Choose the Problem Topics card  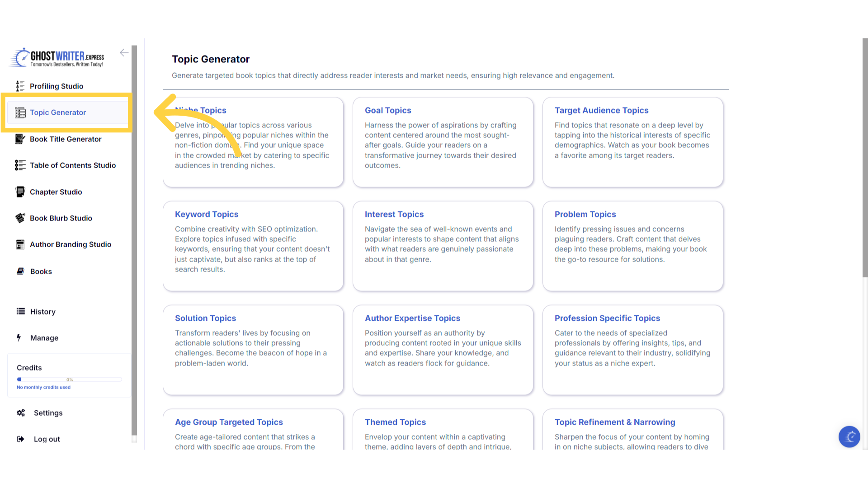coord(632,246)
